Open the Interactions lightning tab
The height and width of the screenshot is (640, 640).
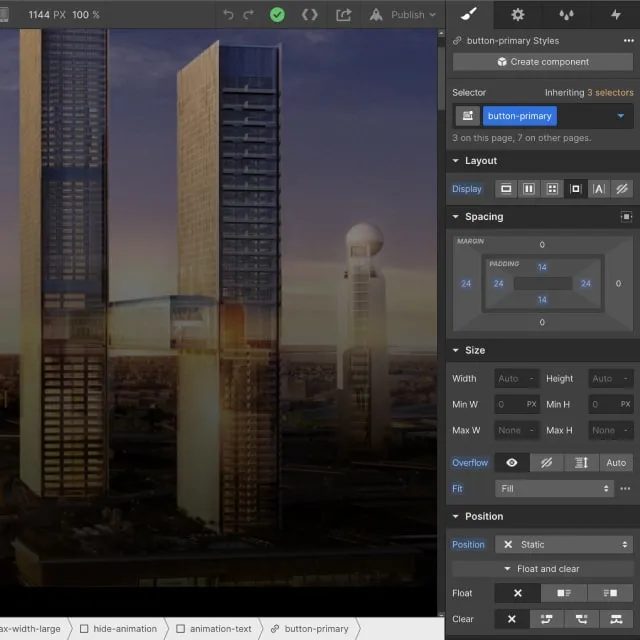(x=616, y=15)
